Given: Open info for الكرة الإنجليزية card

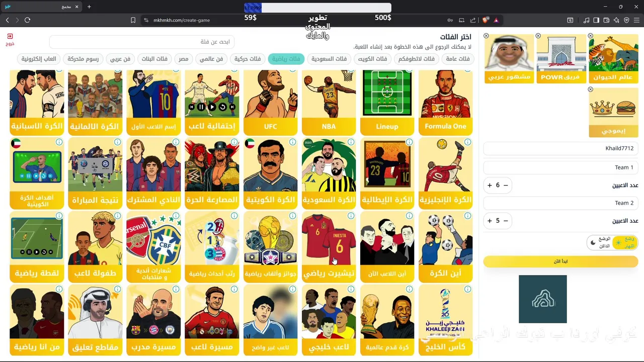Looking at the screenshot, I should coord(468,142).
